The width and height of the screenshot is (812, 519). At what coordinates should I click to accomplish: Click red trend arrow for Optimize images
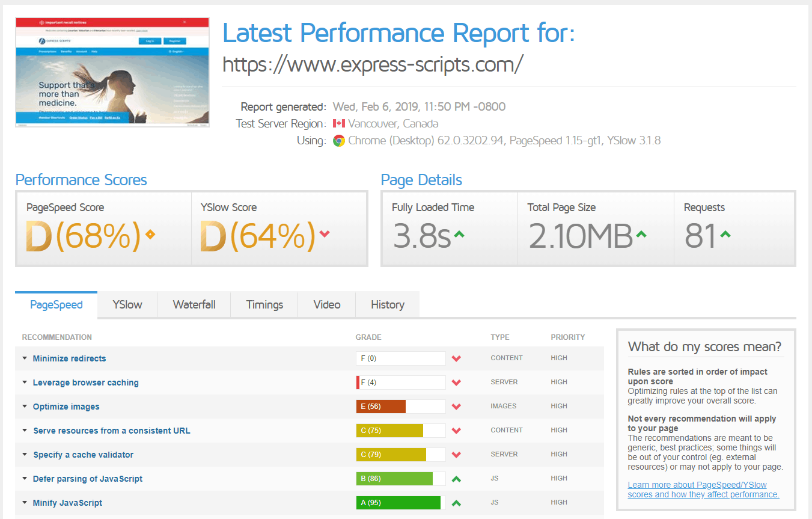coord(456,407)
